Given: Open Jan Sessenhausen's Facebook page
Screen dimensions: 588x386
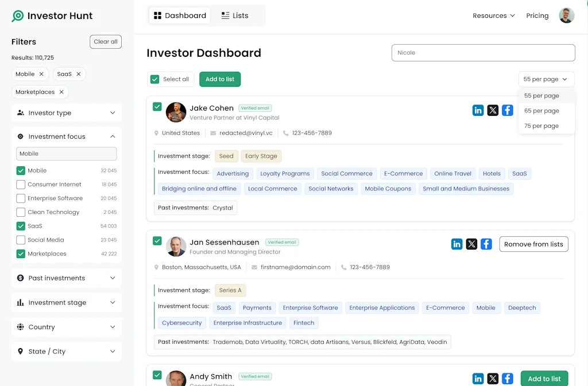Looking at the screenshot, I should pyautogui.click(x=486, y=244).
